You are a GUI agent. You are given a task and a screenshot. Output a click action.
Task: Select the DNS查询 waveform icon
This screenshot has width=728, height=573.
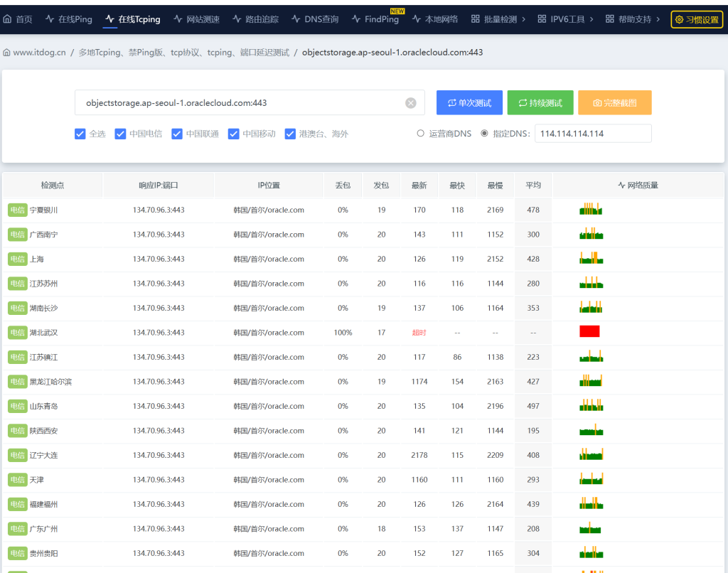point(294,19)
